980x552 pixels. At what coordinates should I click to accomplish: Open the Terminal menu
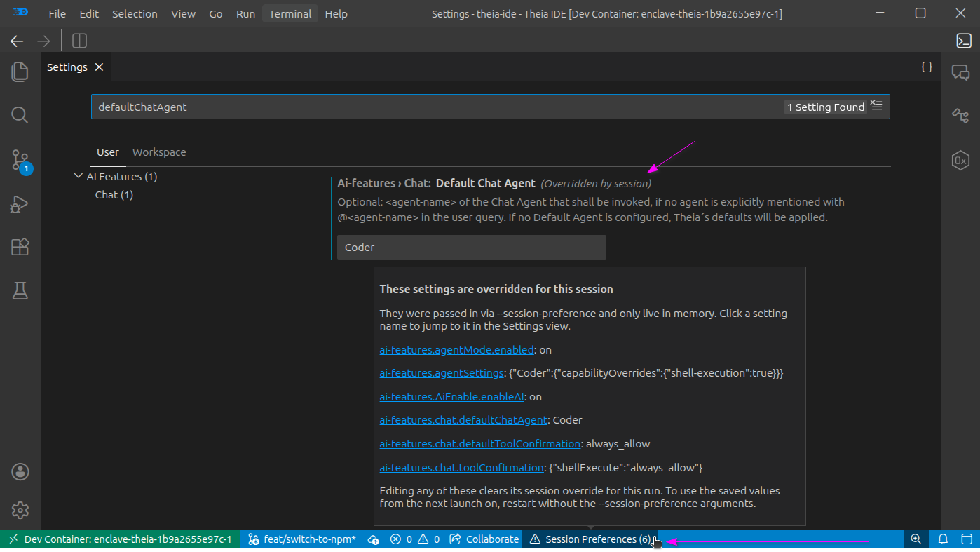[290, 14]
